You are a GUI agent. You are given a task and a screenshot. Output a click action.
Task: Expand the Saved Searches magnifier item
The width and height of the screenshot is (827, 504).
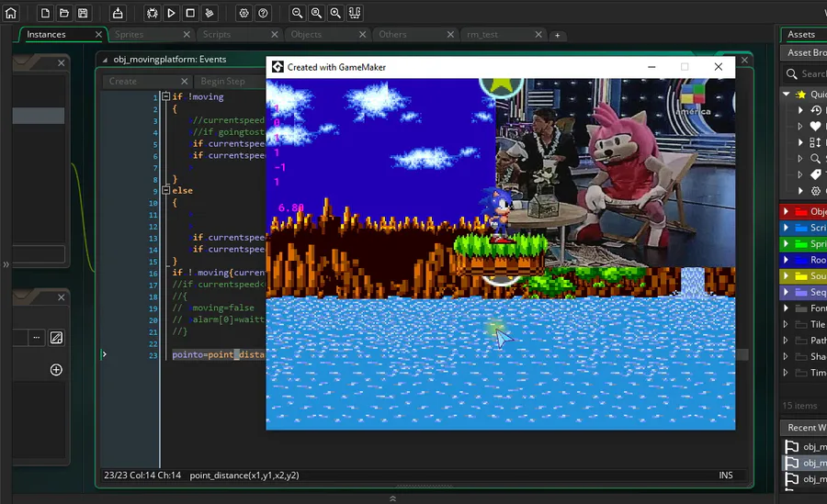pos(800,158)
